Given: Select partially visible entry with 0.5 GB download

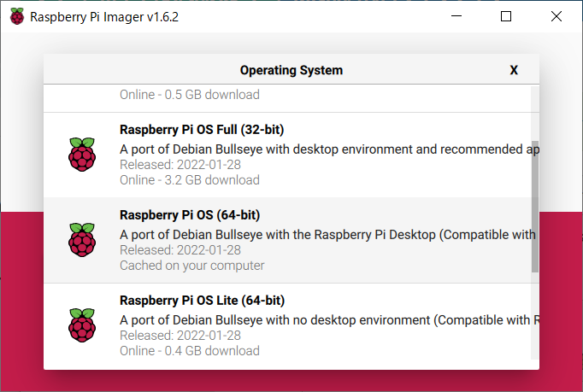Looking at the screenshot, I should click(x=287, y=98).
